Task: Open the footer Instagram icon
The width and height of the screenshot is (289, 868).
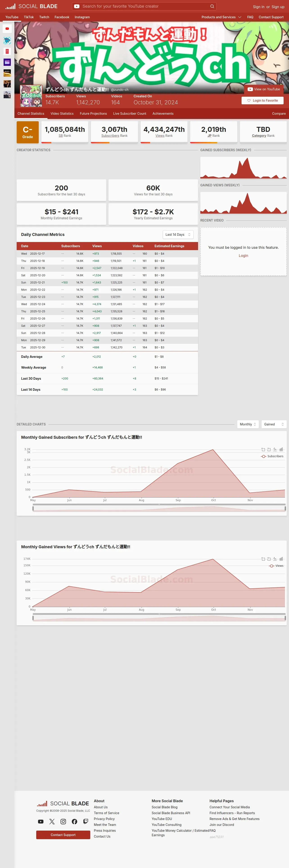Action: [x=63, y=822]
